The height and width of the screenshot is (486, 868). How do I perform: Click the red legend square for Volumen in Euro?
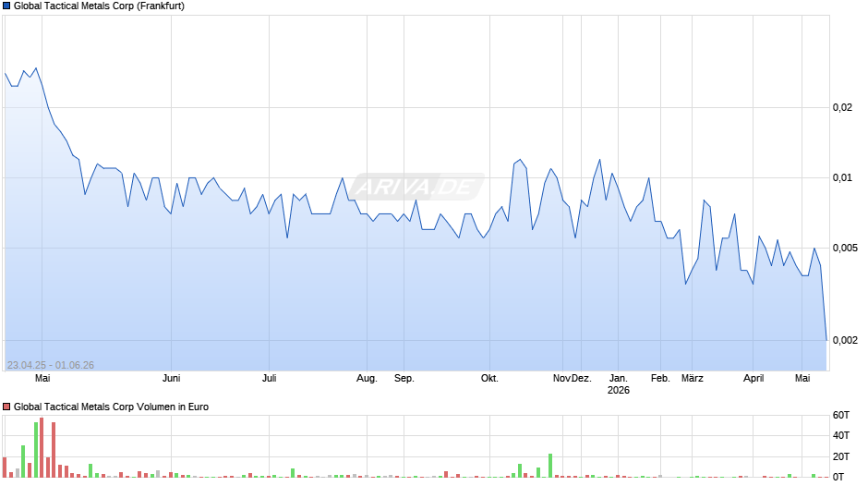pos(6,407)
